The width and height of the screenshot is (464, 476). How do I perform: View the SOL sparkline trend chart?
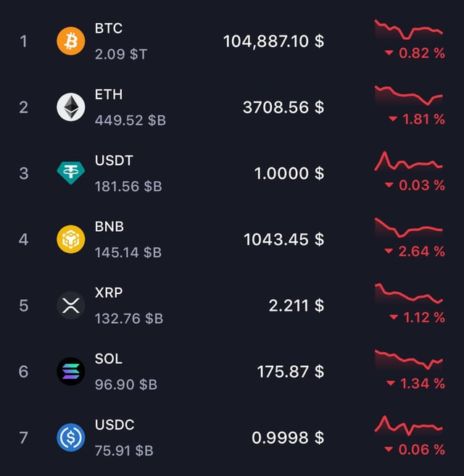[x=408, y=361]
